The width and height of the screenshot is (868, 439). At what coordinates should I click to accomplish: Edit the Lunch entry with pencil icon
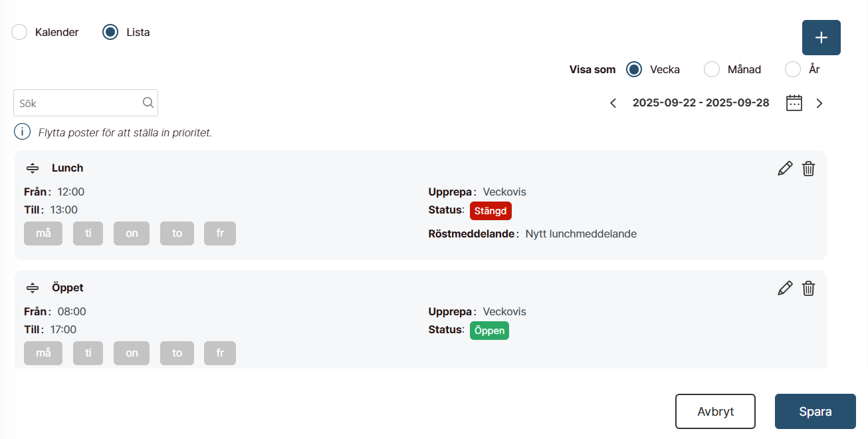[785, 168]
